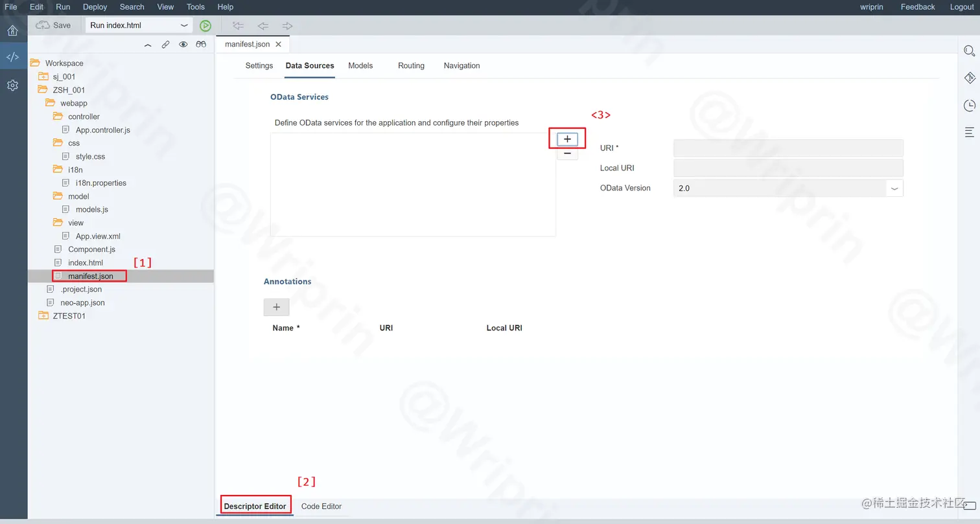Click the Feedback link
Viewport: 980px width, 524px height.
[x=918, y=6]
